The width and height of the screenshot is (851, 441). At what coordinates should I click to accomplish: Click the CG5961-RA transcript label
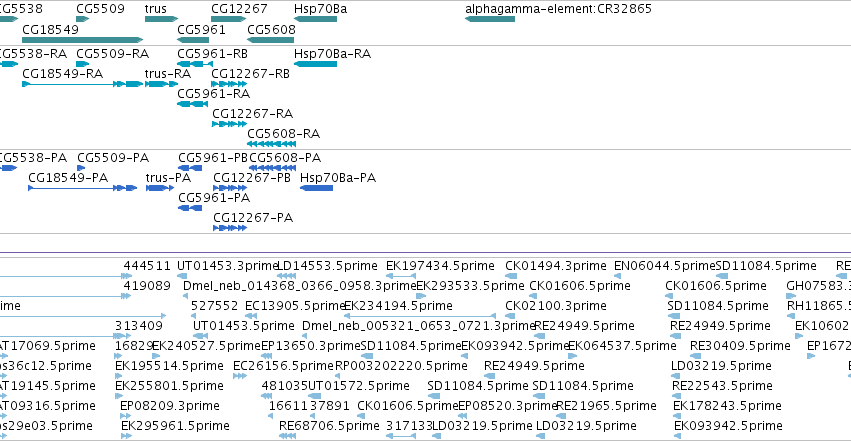[x=214, y=94]
